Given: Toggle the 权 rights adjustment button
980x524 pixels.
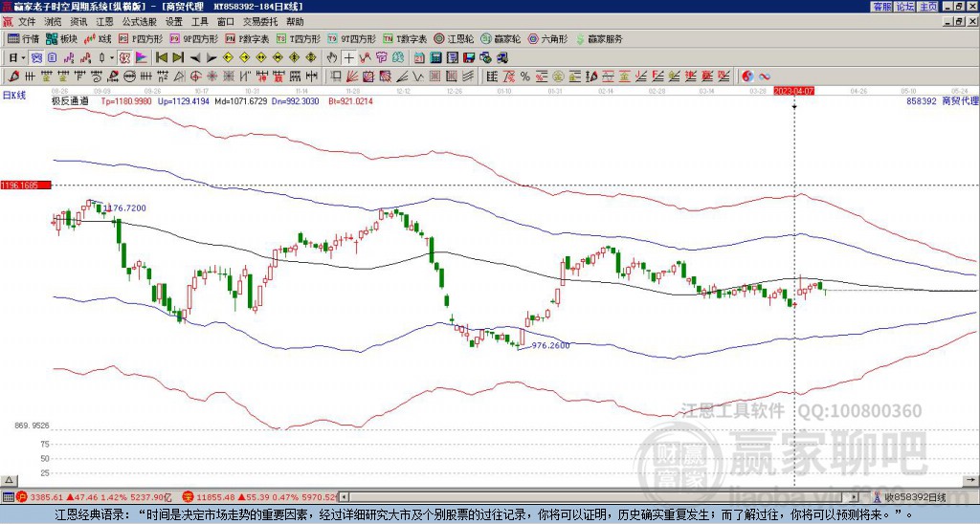Looking at the screenshot, I should coord(124,58).
